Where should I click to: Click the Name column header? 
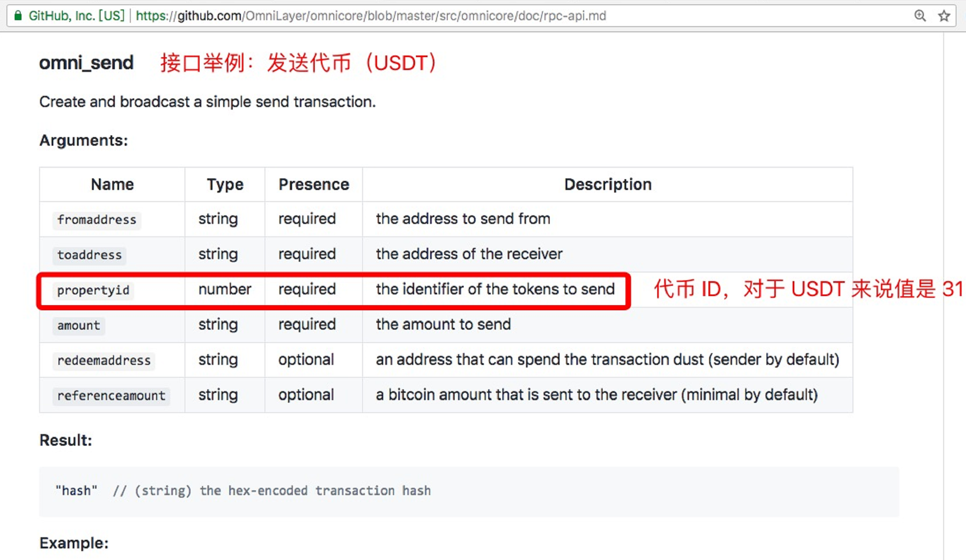tap(112, 184)
